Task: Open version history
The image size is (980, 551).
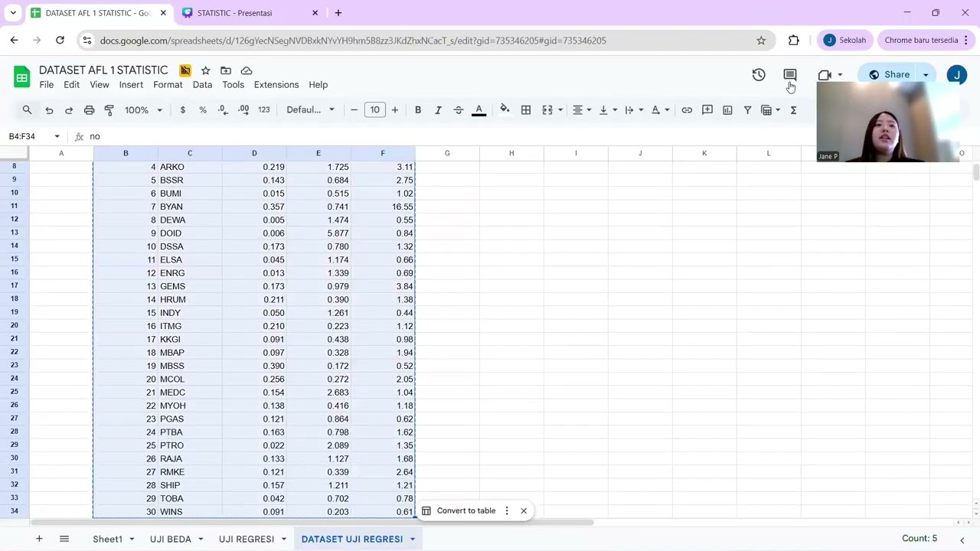Action: [x=759, y=75]
